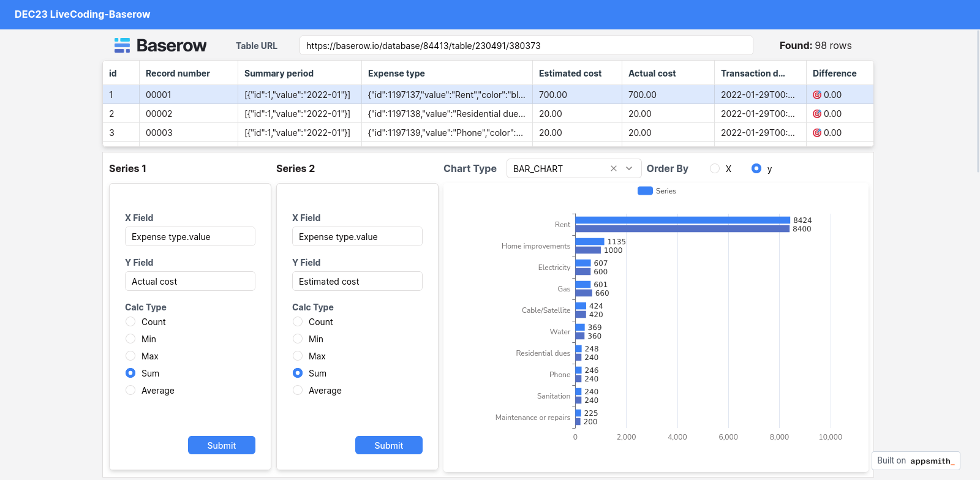
Task: Set Order By to X
Action: 715,169
